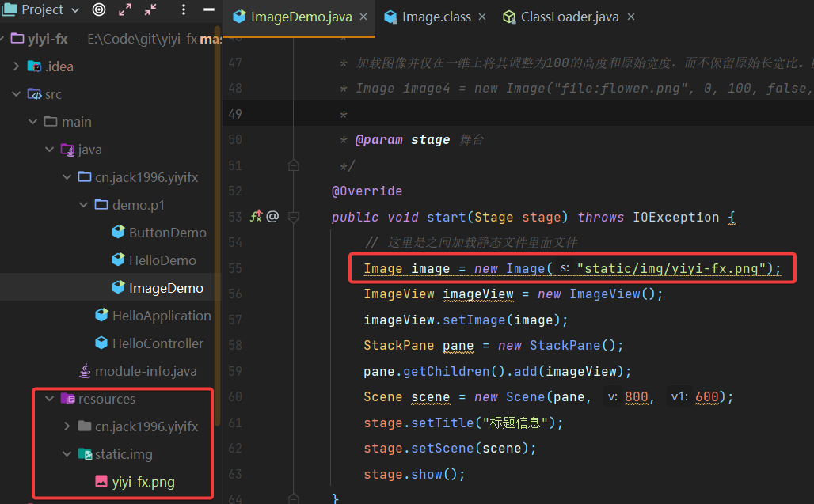Close the ImageDemo.java tab
This screenshot has height=504, width=814.
tap(363, 17)
